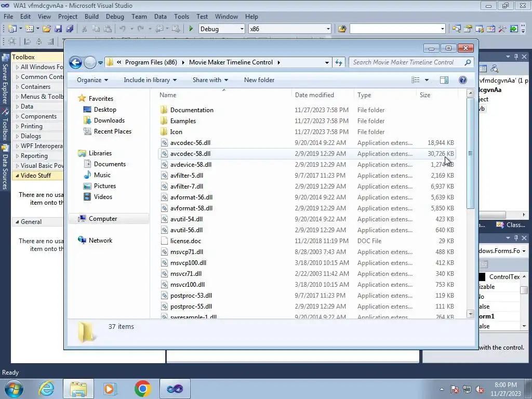Click the Windows Start orb

click(14, 389)
